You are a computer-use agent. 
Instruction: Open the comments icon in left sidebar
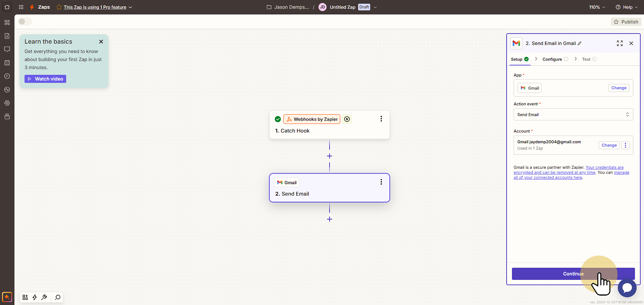pyautogui.click(x=7, y=49)
